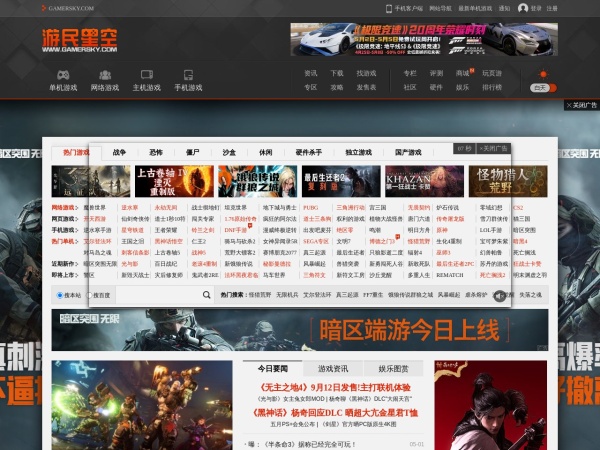Click the sun icon above the 白天 switch
The width and height of the screenshot is (600, 450).
click(x=543, y=74)
